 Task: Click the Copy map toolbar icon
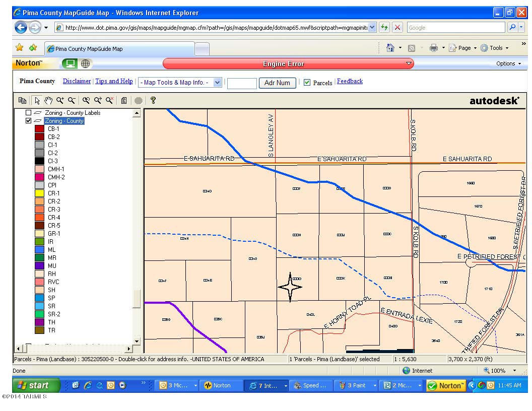coord(22,100)
